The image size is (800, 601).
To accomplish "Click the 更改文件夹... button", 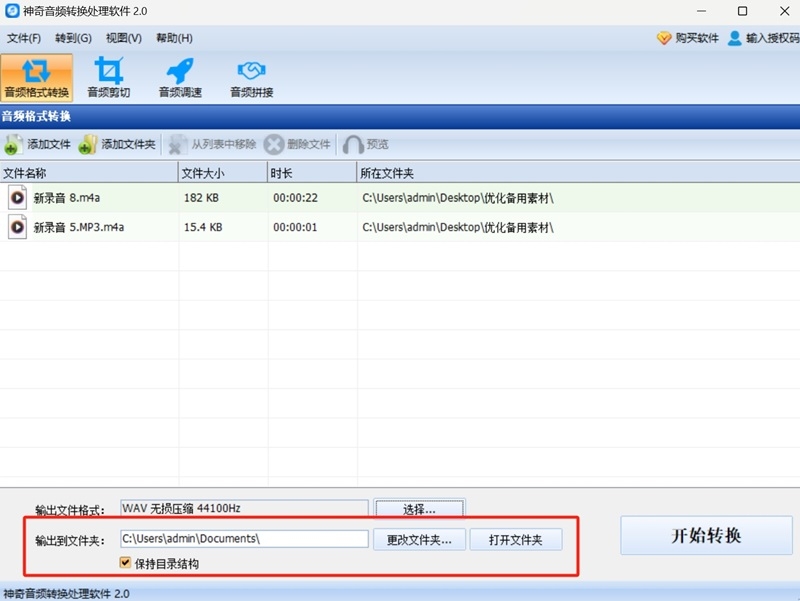I will coord(419,540).
